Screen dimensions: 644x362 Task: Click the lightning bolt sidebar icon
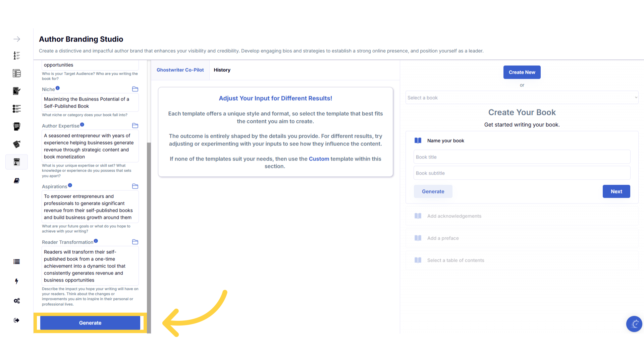[16, 281]
